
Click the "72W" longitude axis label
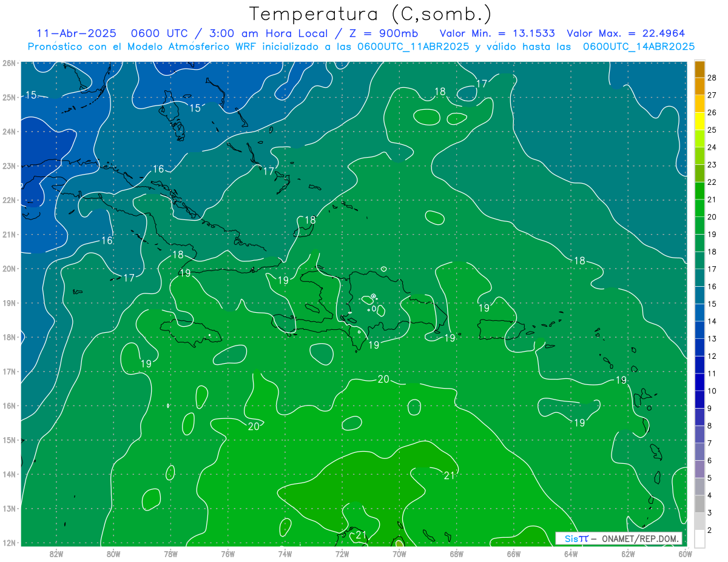pyautogui.click(x=342, y=554)
